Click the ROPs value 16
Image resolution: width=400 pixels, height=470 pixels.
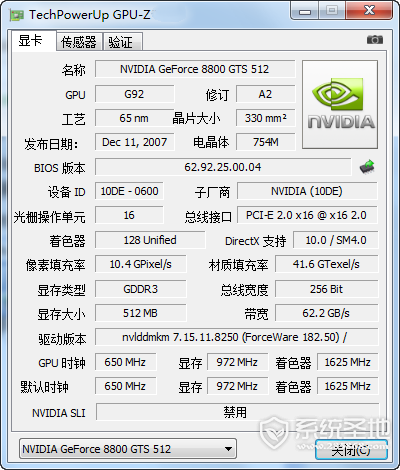click(x=129, y=215)
